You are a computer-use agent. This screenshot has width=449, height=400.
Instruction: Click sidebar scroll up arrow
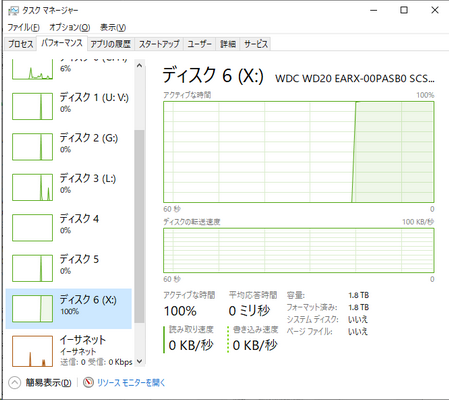(x=139, y=66)
